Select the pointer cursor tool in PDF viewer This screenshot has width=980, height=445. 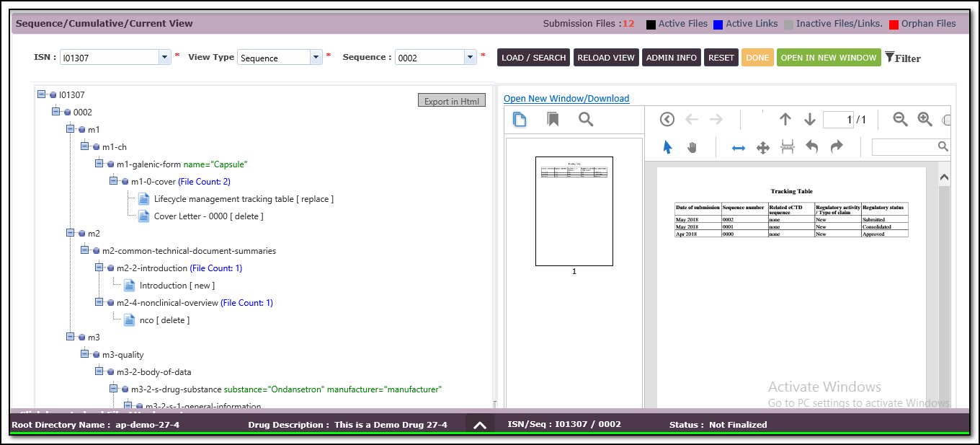click(667, 147)
